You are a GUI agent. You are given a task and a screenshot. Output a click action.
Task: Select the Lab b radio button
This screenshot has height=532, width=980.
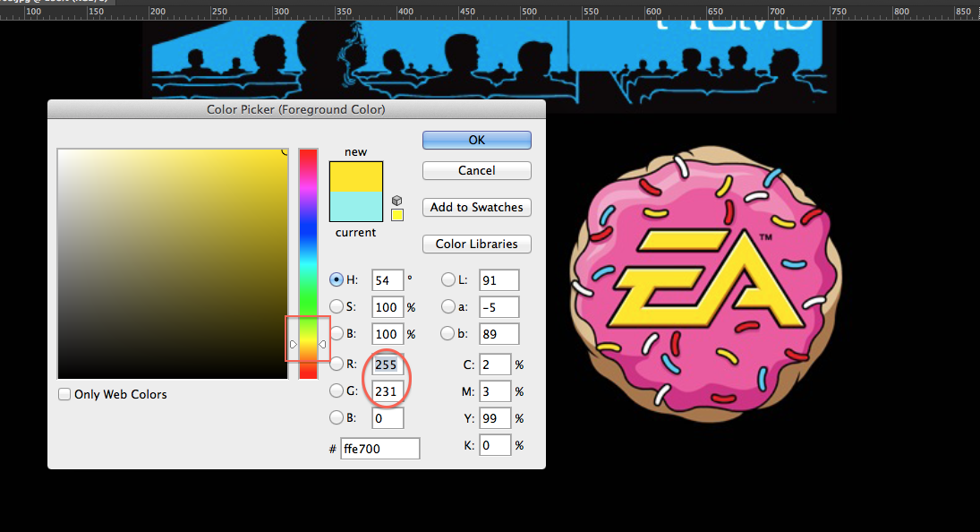447,333
